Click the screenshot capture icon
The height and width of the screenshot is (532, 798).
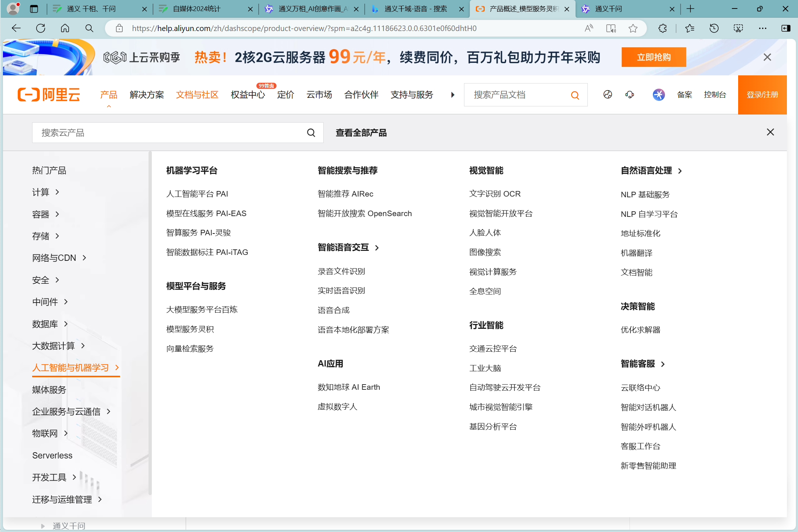[738, 28]
